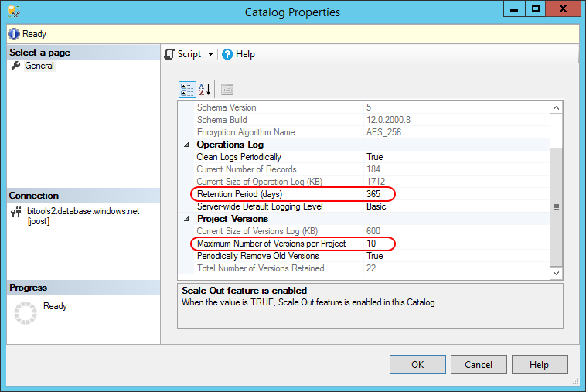Screen dimensions: 586x392
Task: Click the Script button
Action: (x=183, y=54)
